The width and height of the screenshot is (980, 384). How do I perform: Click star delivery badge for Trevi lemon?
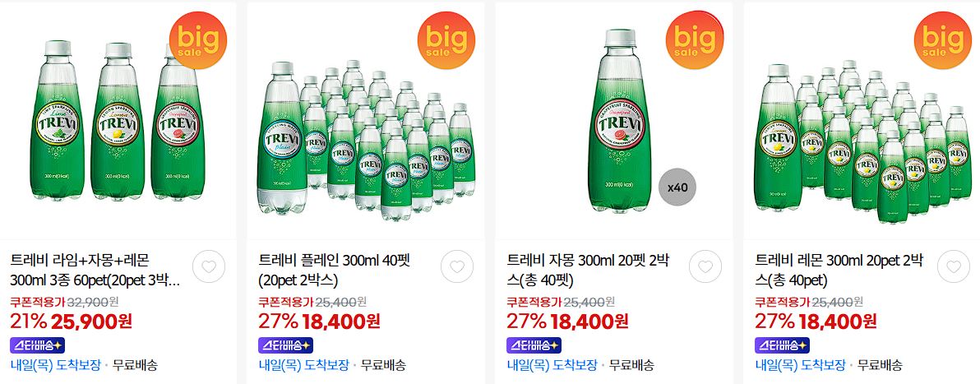pyautogui.click(x=782, y=345)
